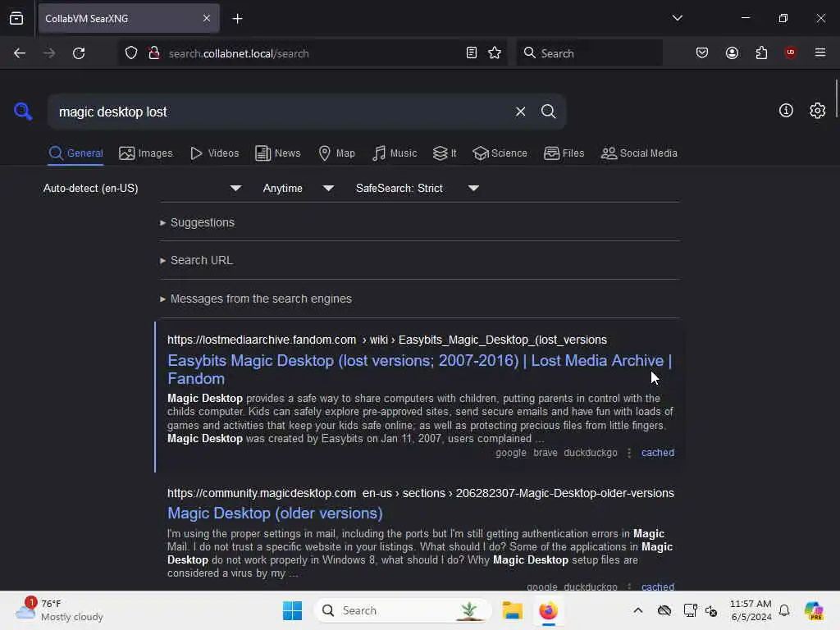This screenshot has width=840, height=630.
Task: Click the google engine label on Fandom result
Action: [x=510, y=453]
